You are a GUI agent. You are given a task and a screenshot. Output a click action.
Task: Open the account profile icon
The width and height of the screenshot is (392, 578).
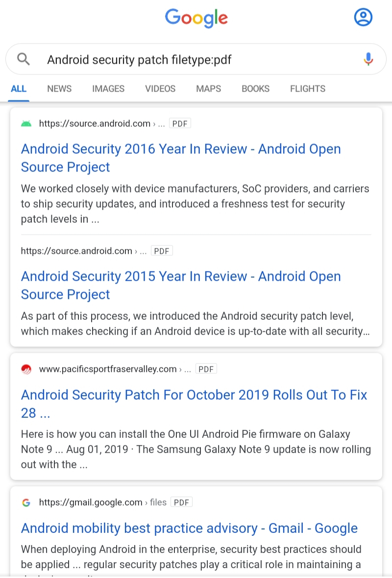coord(363,17)
